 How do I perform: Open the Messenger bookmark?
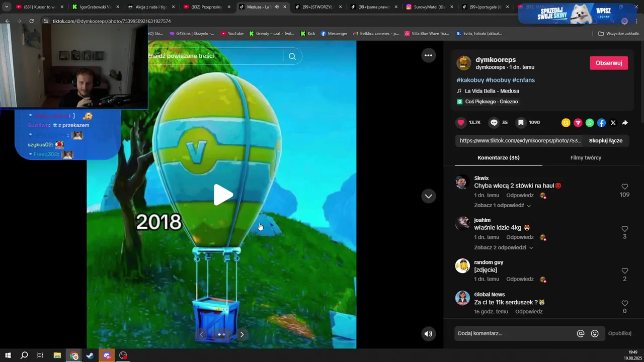point(334,34)
